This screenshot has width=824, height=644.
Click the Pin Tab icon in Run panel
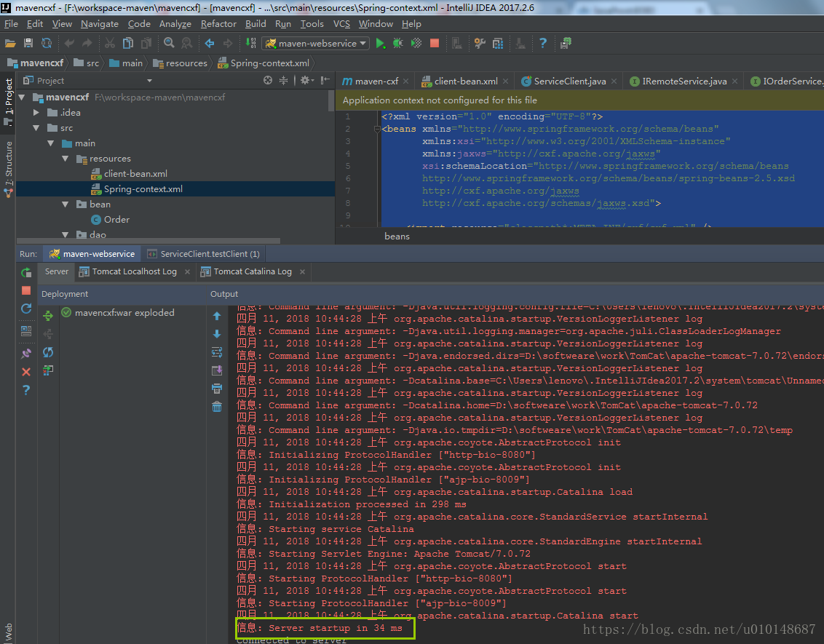point(26,354)
